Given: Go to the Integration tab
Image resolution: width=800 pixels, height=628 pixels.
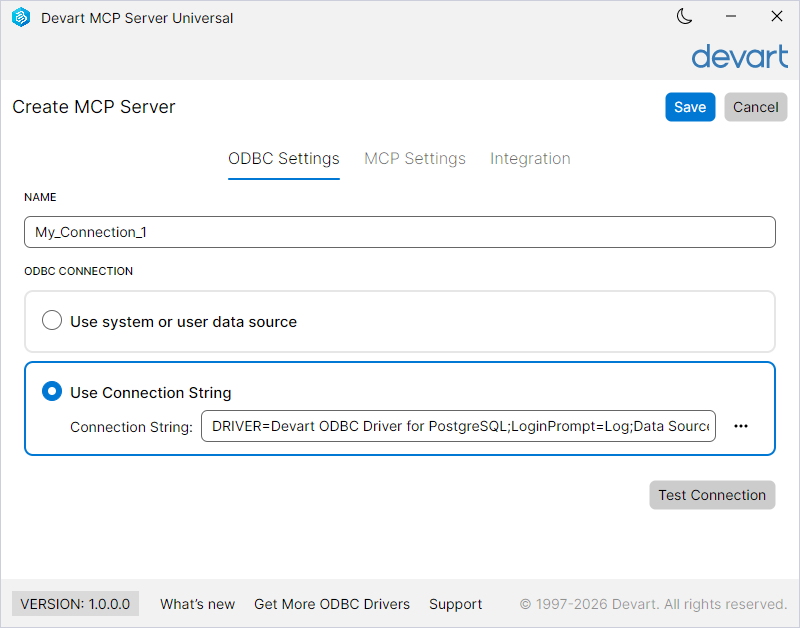Looking at the screenshot, I should click(530, 159).
